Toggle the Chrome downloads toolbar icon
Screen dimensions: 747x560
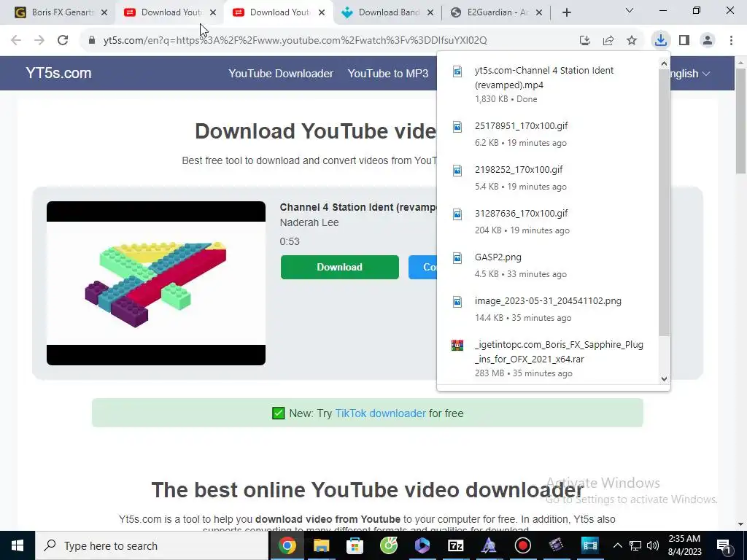point(660,41)
